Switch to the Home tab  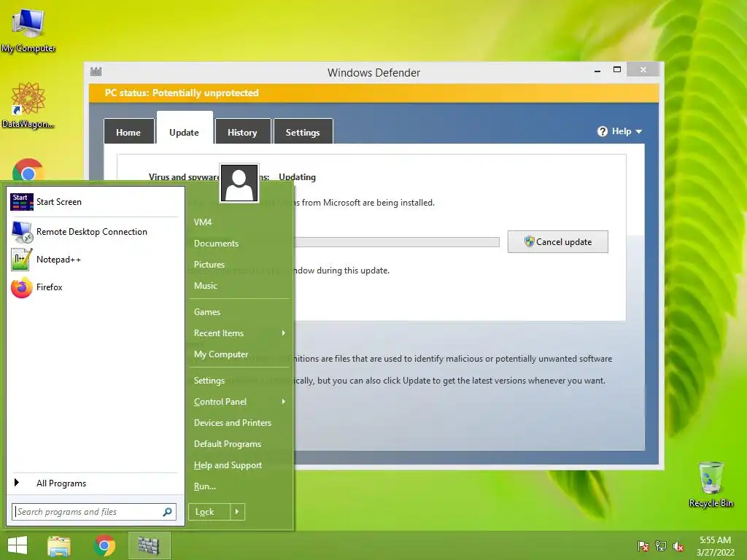click(128, 132)
